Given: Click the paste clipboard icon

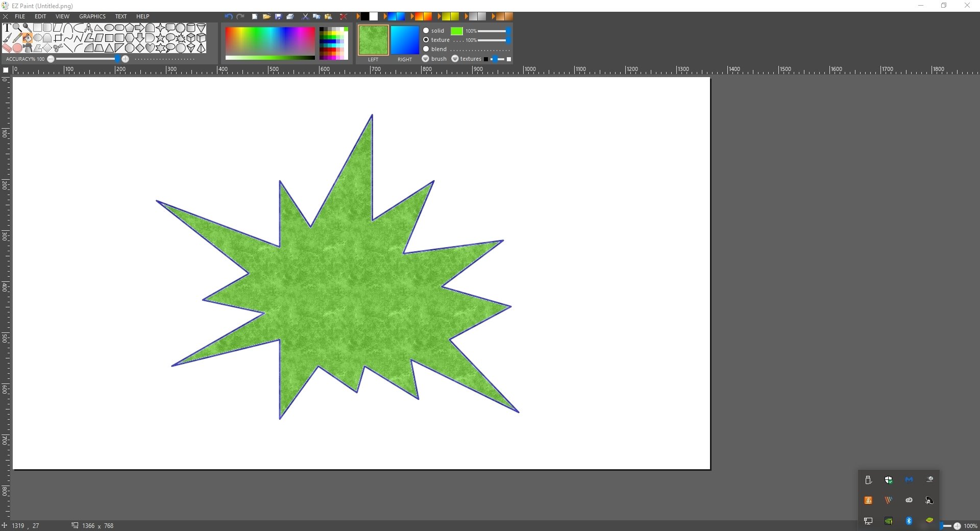Looking at the screenshot, I should pyautogui.click(x=328, y=17).
